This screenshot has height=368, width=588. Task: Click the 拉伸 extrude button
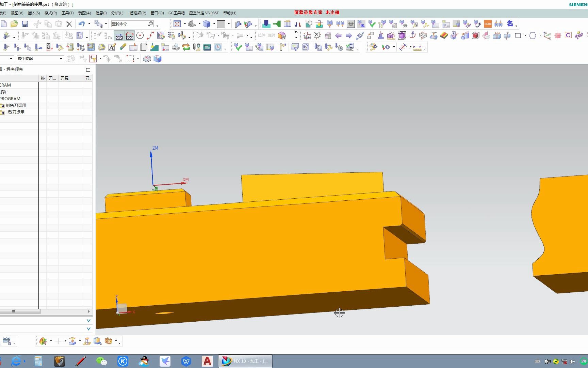pos(261,35)
